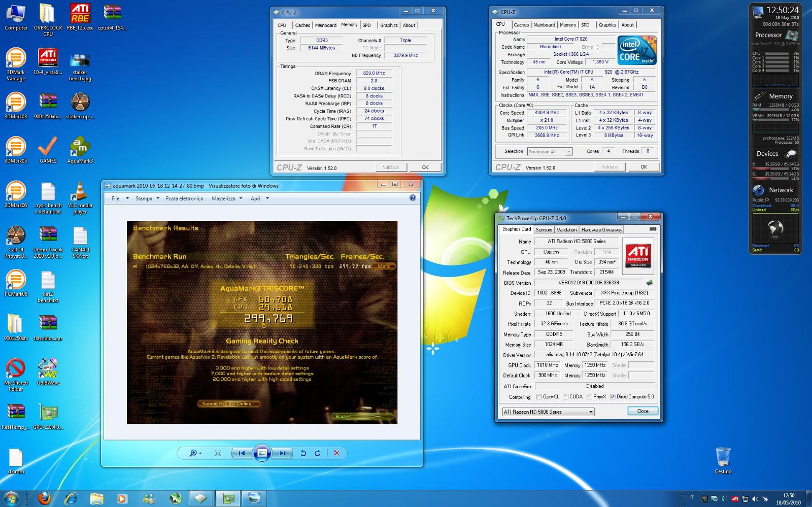Image resolution: width=812 pixels, height=507 pixels.
Task: Open Photo Viewer help icon
Action: coord(413,198)
